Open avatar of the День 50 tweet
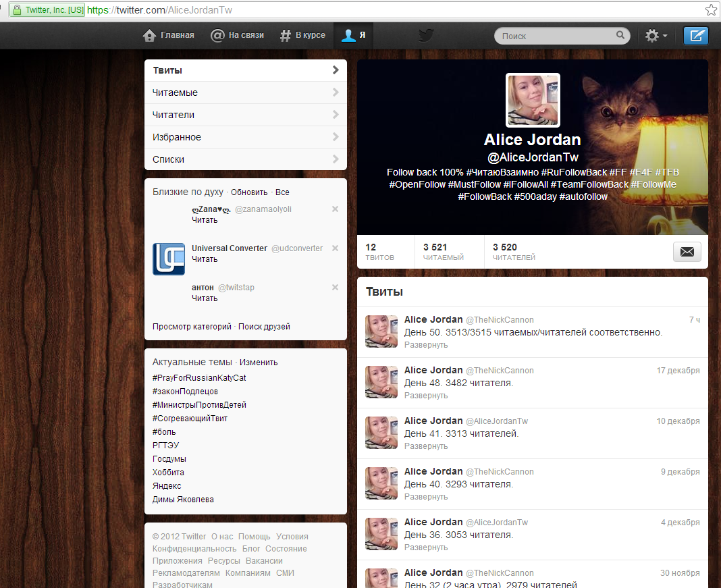This screenshot has height=588, width=721. pyautogui.click(x=381, y=331)
